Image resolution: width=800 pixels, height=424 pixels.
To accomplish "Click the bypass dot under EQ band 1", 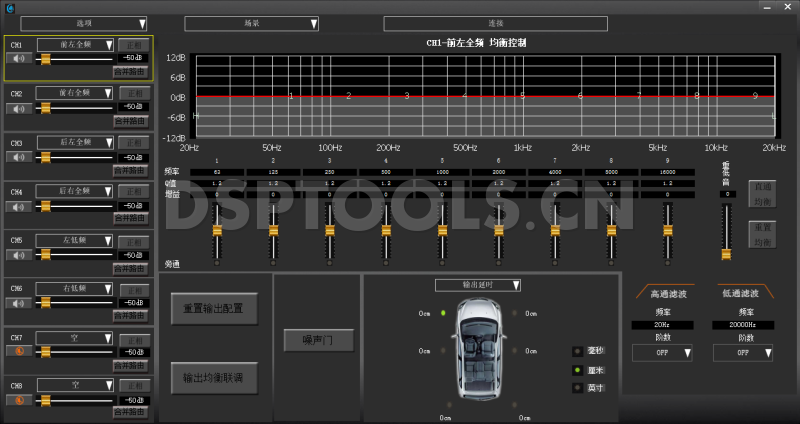I will (217, 262).
